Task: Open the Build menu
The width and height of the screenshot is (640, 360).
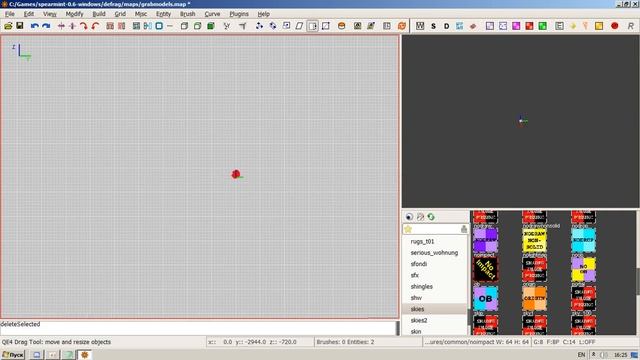Action: pyautogui.click(x=99, y=14)
